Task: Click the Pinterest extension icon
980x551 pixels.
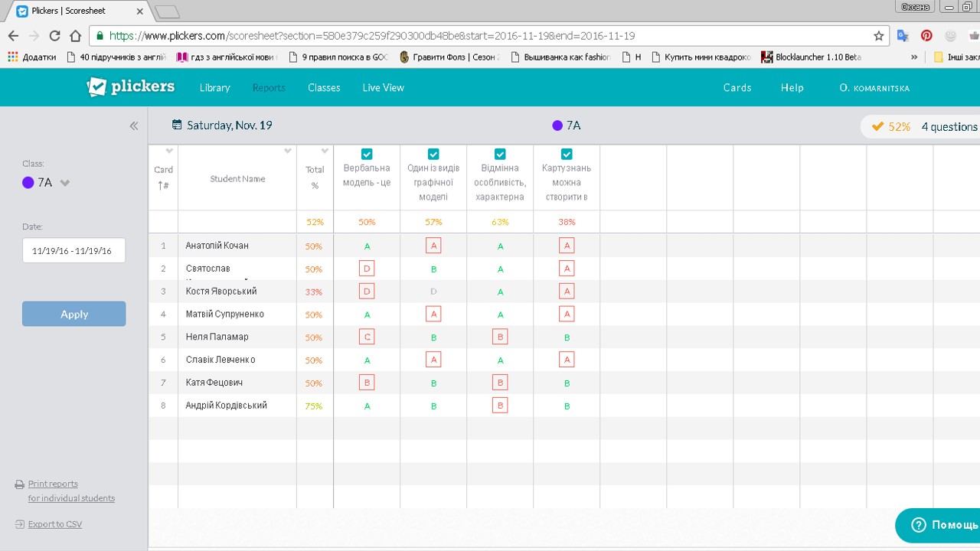Action: (926, 36)
